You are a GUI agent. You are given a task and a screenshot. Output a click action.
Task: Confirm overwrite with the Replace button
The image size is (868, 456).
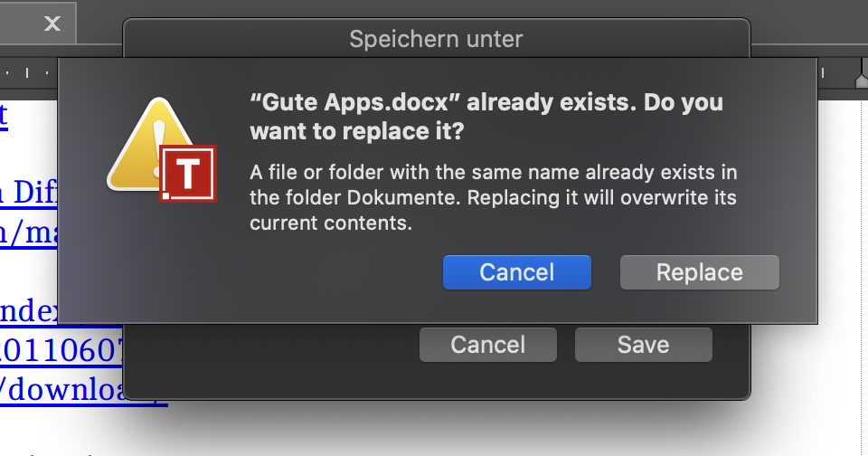coord(699,272)
